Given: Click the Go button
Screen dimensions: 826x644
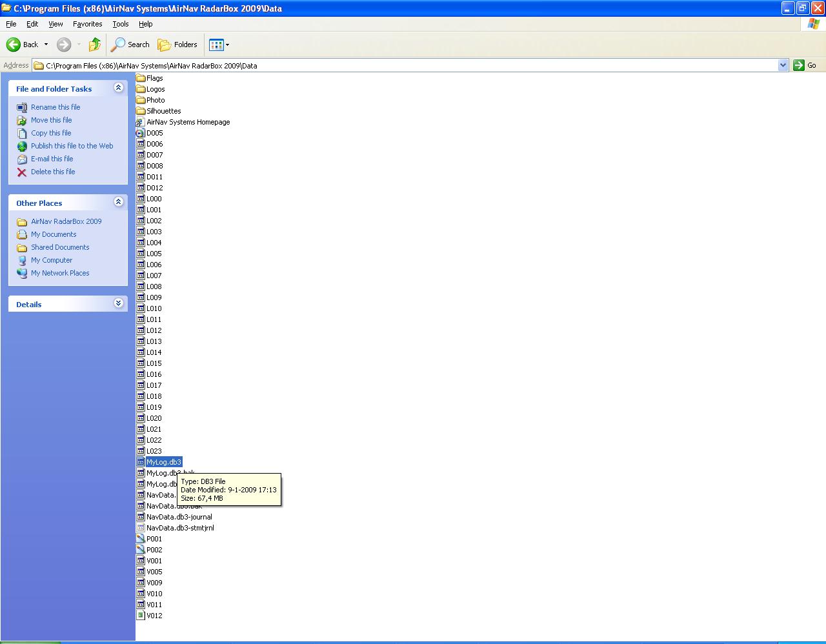Looking at the screenshot, I should 805,65.
